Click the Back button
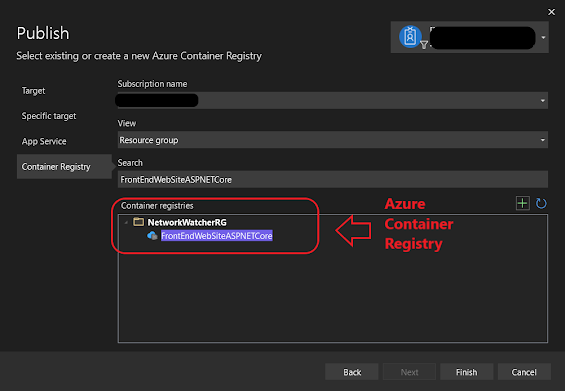This screenshot has height=391, width=565. point(352,372)
